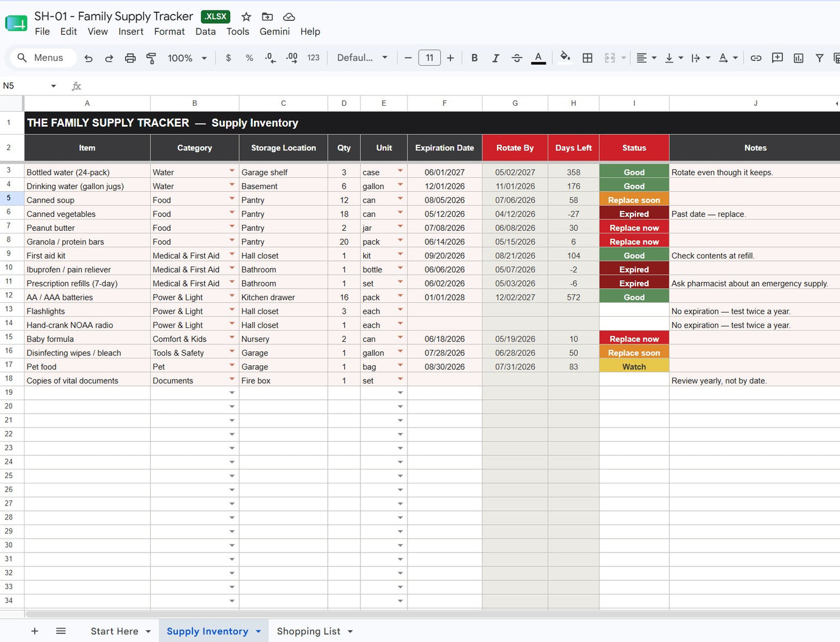Select the Paint format roller icon

(x=151, y=58)
